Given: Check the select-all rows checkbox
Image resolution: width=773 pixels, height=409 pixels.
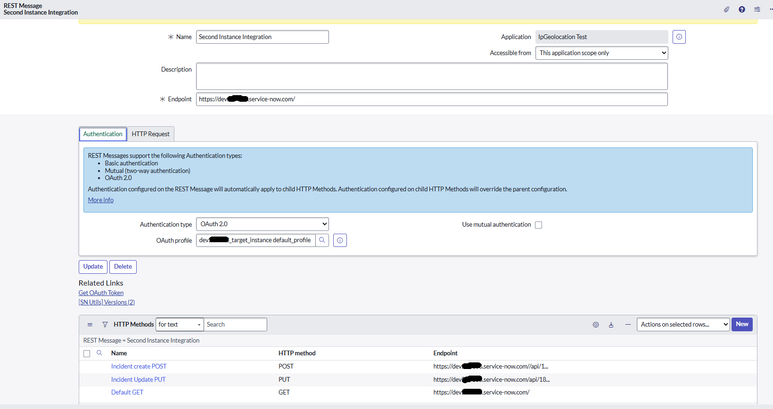Looking at the screenshot, I should (x=87, y=353).
